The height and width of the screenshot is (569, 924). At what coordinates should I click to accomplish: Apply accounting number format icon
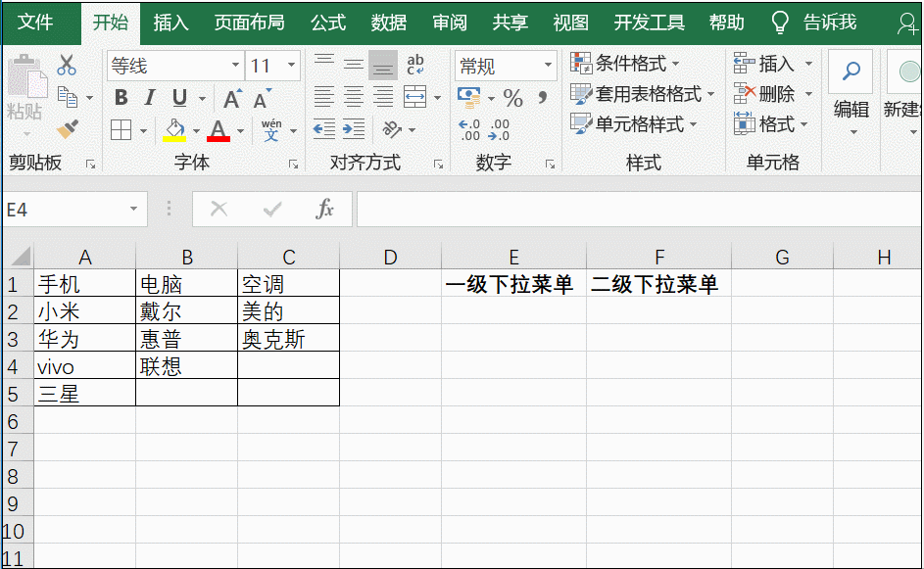[469, 98]
